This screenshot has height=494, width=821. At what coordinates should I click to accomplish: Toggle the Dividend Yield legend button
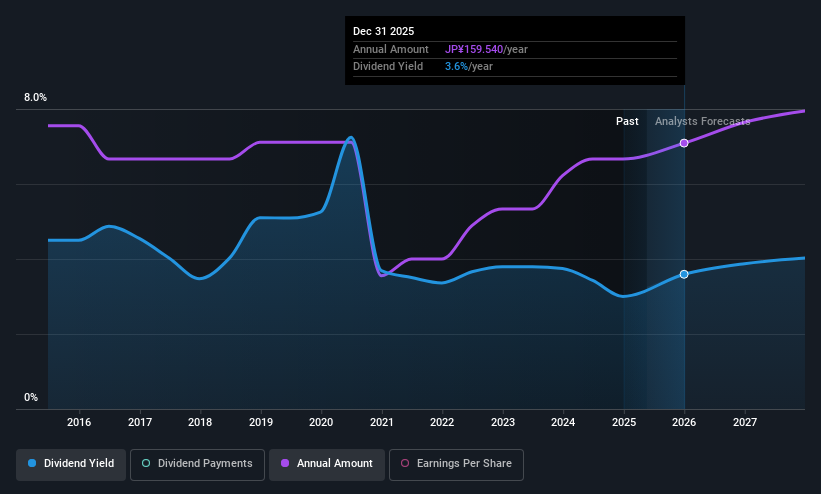pos(71,465)
